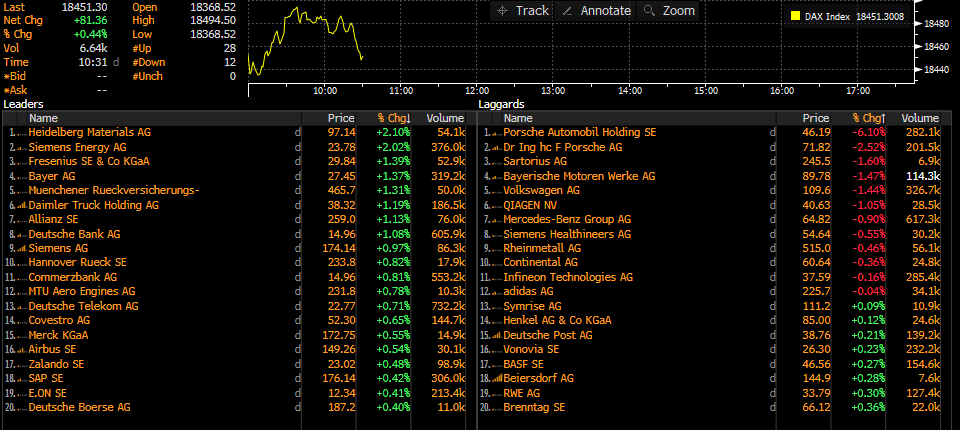Click the Laggards table Name header

[x=518, y=118]
